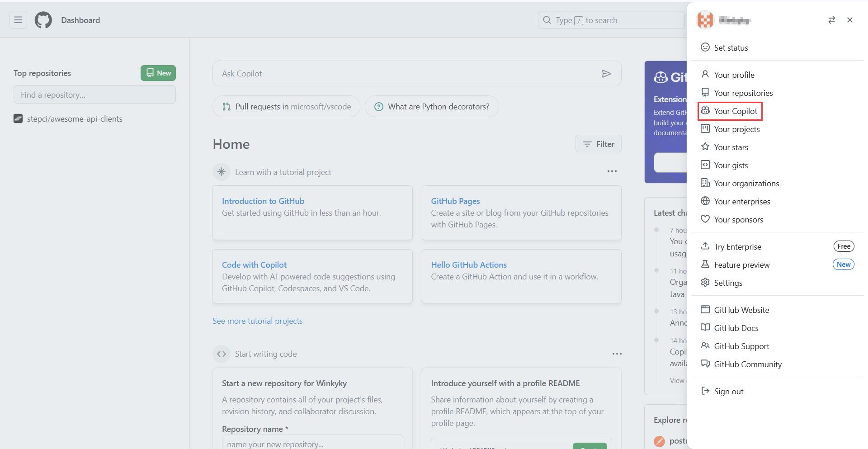Open the stepci/awesome-api-clients repository
868x449 pixels.
75,119
